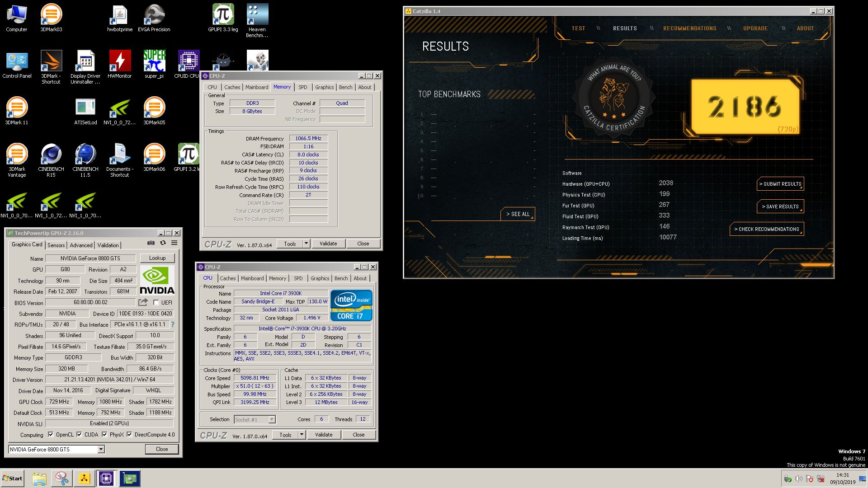
Task: Toggle UEFI checkbox in GPU-Z
Action: [x=156, y=303]
